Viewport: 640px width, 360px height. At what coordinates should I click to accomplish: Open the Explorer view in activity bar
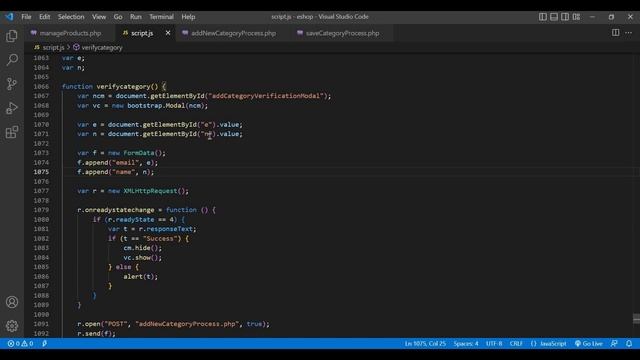(x=12, y=36)
